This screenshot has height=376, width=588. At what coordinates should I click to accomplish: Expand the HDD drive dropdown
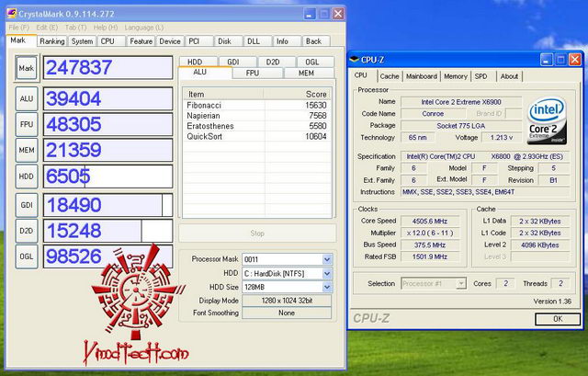coord(327,274)
